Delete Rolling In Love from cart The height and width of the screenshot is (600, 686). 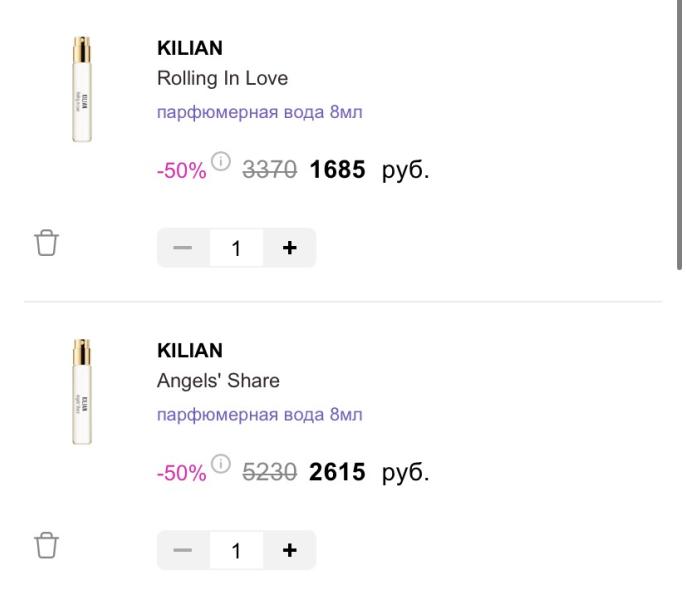click(47, 243)
